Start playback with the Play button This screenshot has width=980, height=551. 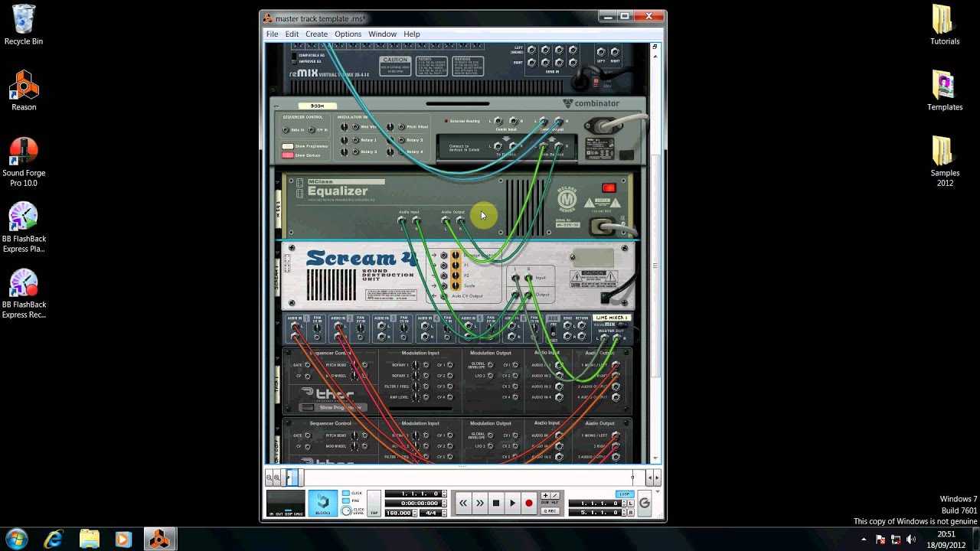tap(512, 503)
